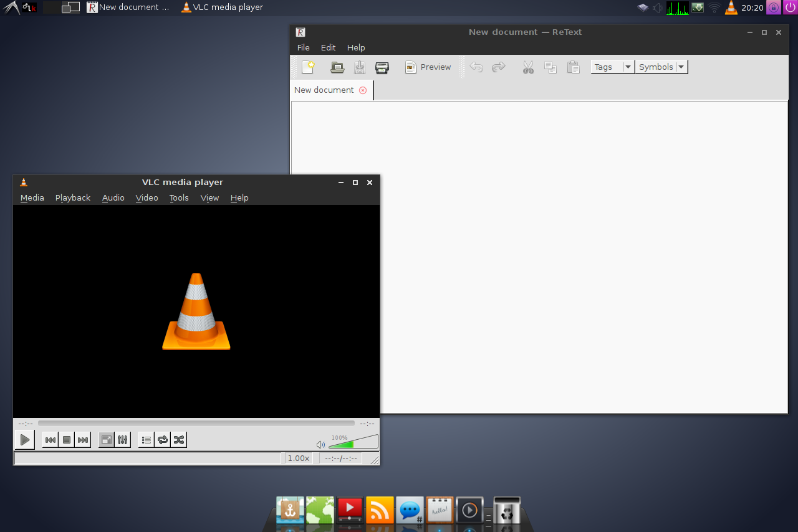Start playback with VLC Play button
The height and width of the screenshot is (532, 798).
pos(24,440)
